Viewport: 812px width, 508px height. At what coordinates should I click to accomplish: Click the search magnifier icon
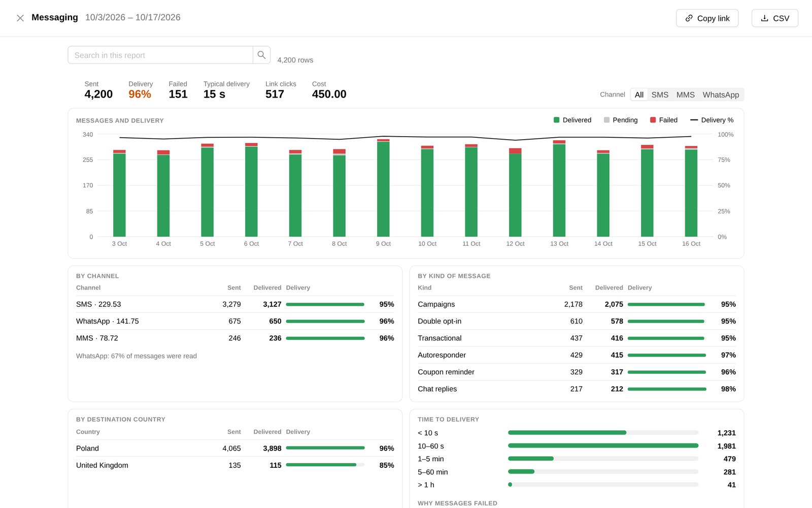pos(261,55)
